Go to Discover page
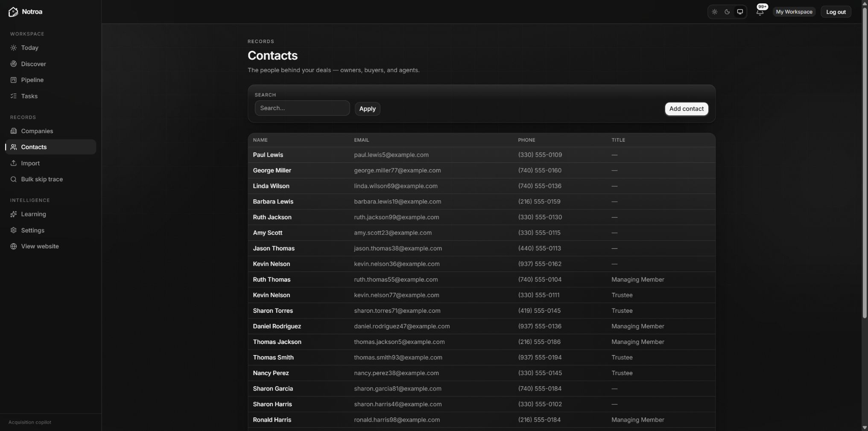Viewport: 868px width, 431px height. coord(51,64)
